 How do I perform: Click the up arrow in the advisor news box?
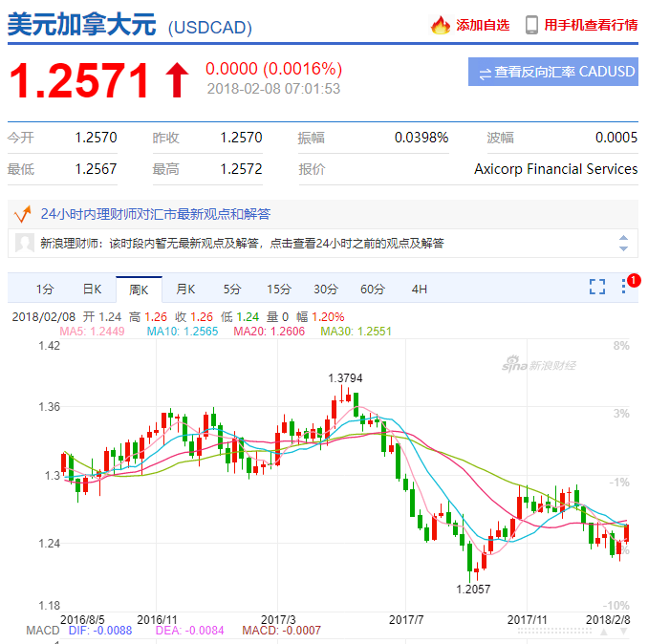(623, 238)
